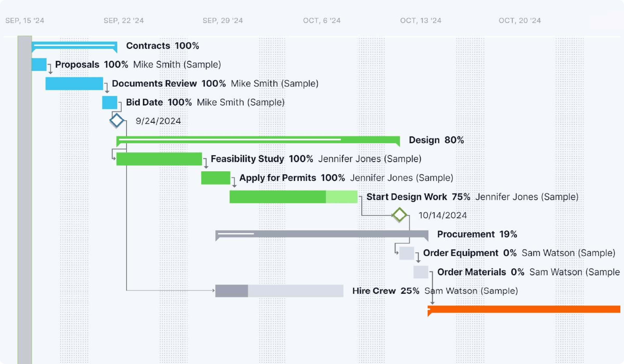
Task: Click the blue 9/24/2024 milestone diamond
Action: (x=116, y=120)
